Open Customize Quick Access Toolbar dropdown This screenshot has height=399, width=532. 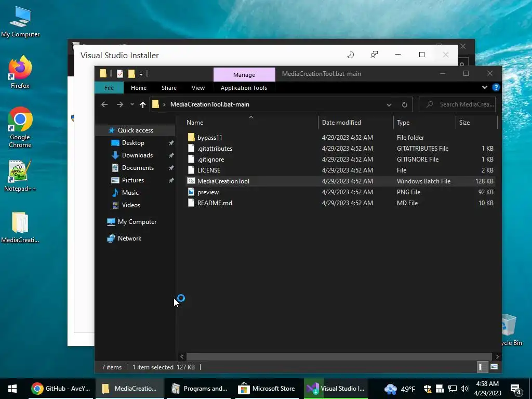coord(141,74)
